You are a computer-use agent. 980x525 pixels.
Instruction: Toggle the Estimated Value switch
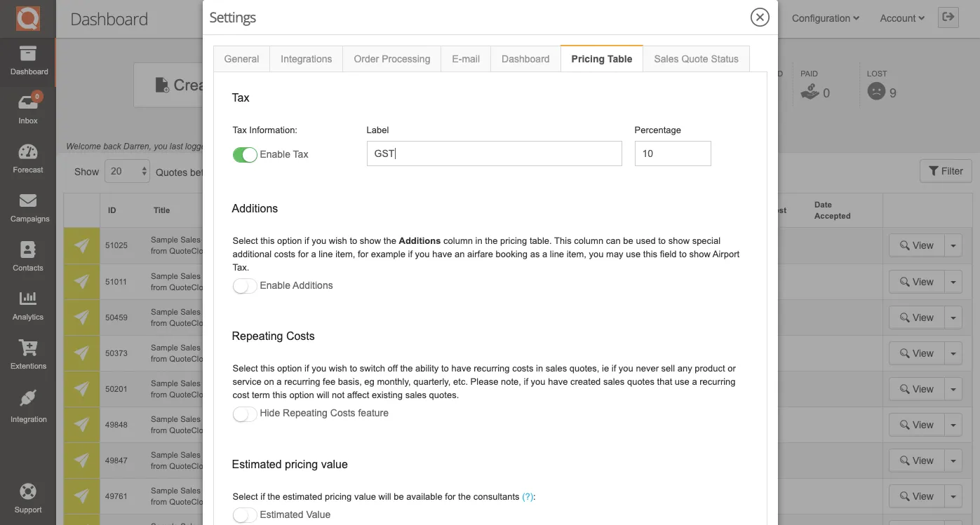point(245,514)
